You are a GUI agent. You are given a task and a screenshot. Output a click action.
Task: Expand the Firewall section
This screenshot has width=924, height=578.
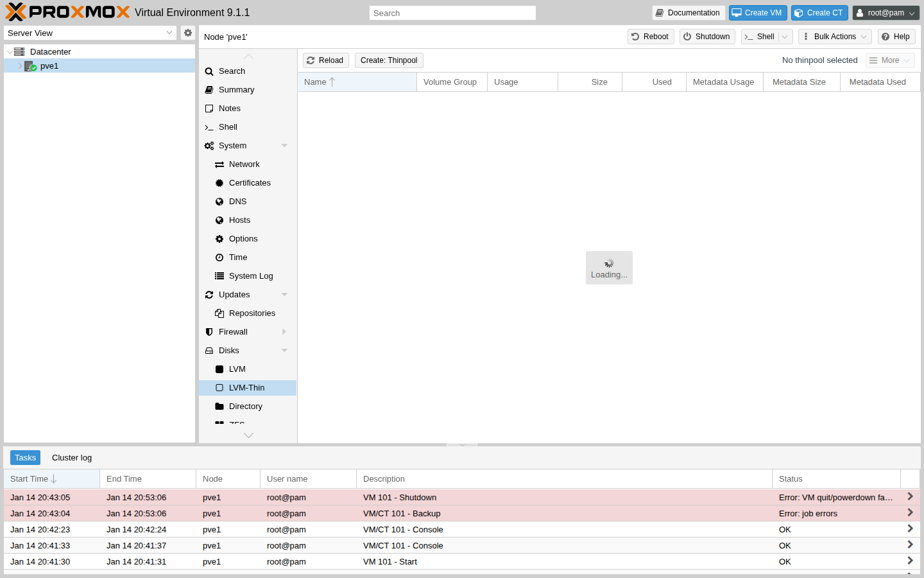point(284,331)
